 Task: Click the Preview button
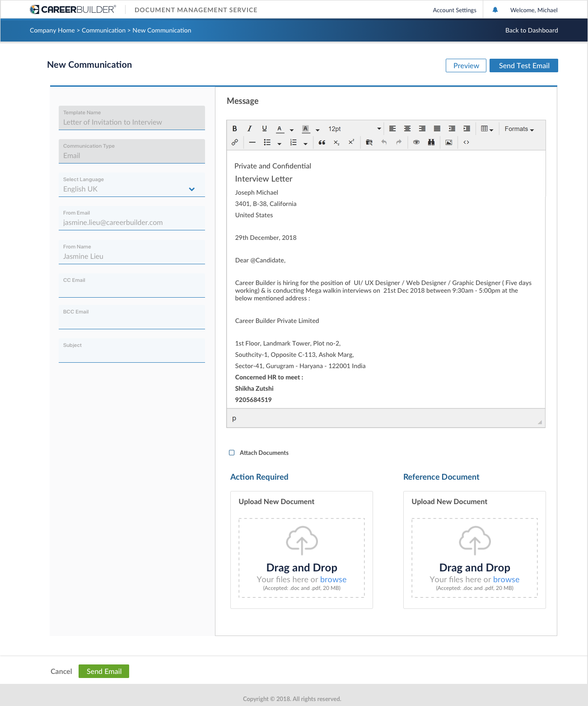[x=466, y=65]
